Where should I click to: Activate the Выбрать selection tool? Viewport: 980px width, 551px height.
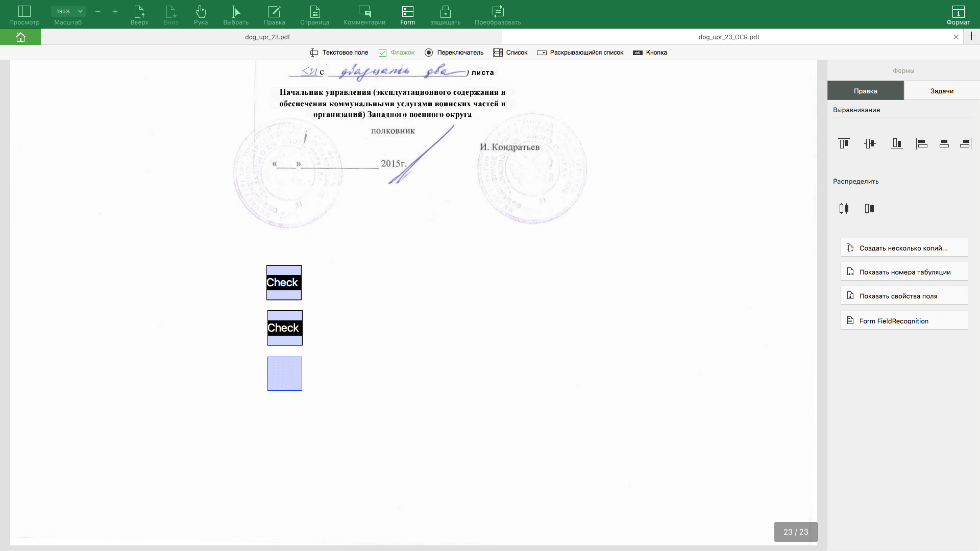click(236, 15)
